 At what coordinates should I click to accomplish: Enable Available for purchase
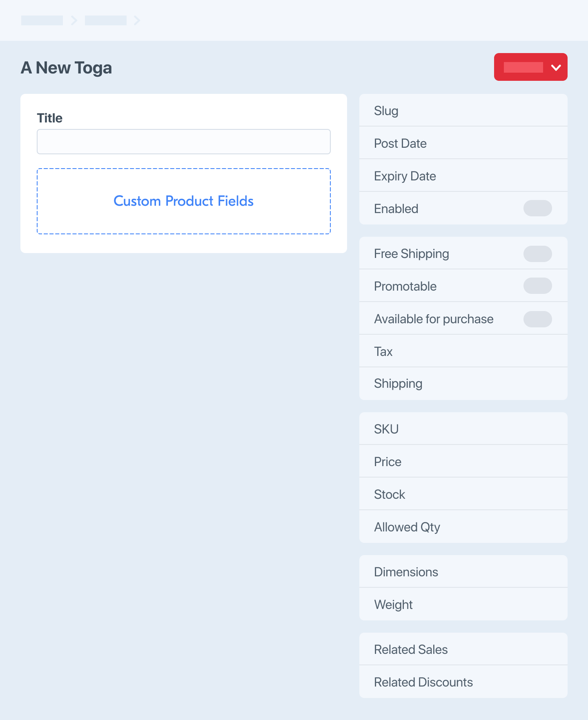[x=537, y=319]
